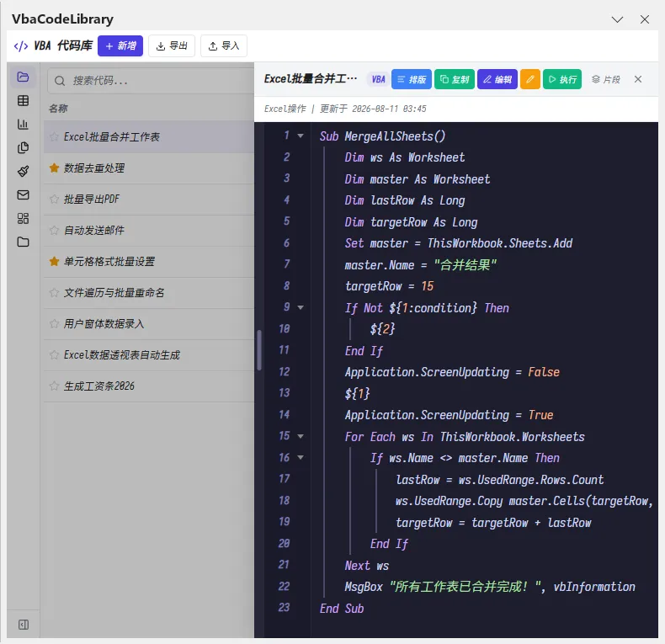Collapse fold arrow at line 16
This screenshot has height=644, width=665.
point(301,457)
